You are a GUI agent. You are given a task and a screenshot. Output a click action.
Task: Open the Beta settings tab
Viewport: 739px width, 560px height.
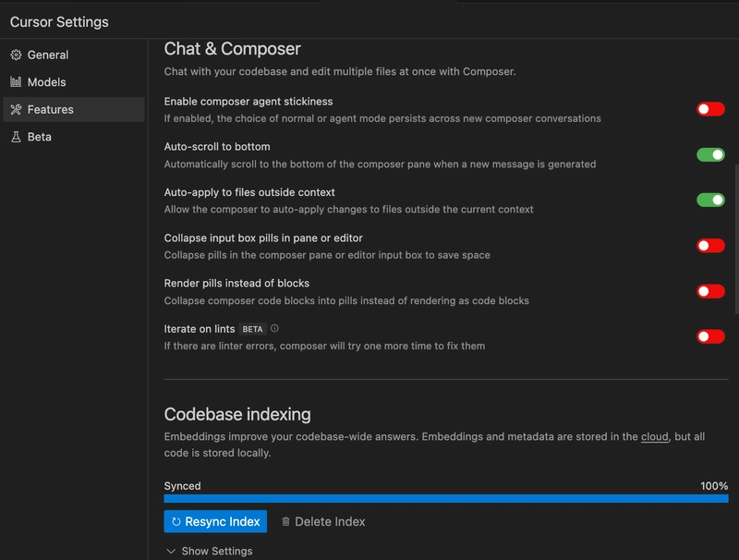pos(74,137)
